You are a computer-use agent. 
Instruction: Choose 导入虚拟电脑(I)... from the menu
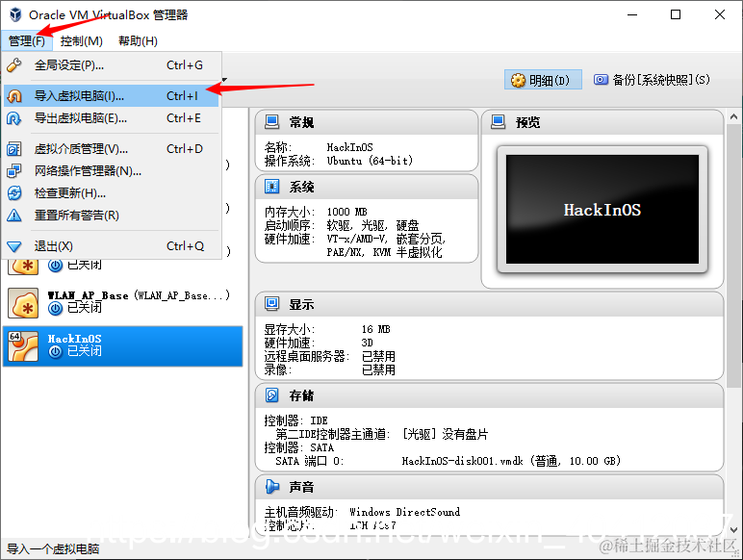click(112, 96)
